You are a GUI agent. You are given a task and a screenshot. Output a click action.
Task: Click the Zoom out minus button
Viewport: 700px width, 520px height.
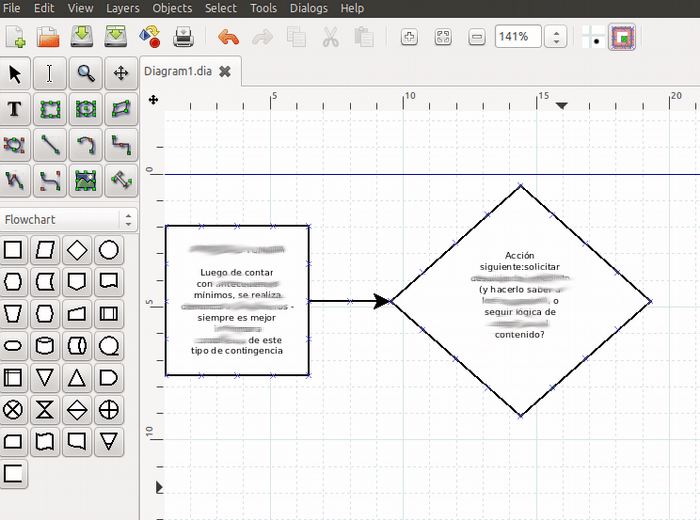click(x=477, y=37)
